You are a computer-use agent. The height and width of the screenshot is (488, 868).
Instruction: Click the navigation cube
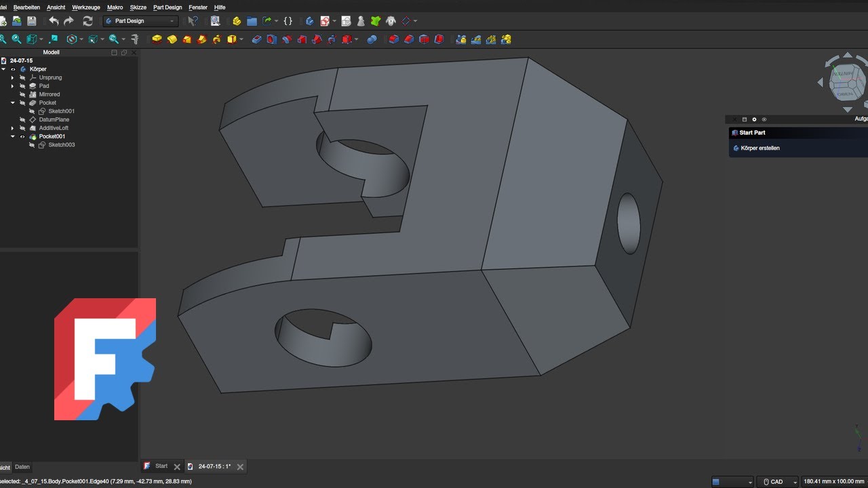[x=847, y=83]
